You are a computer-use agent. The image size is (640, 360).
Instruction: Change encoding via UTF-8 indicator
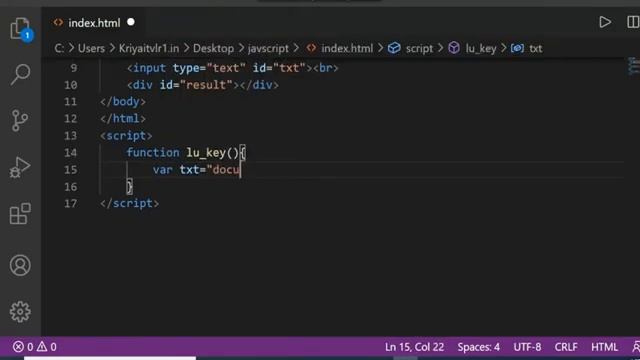527,347
